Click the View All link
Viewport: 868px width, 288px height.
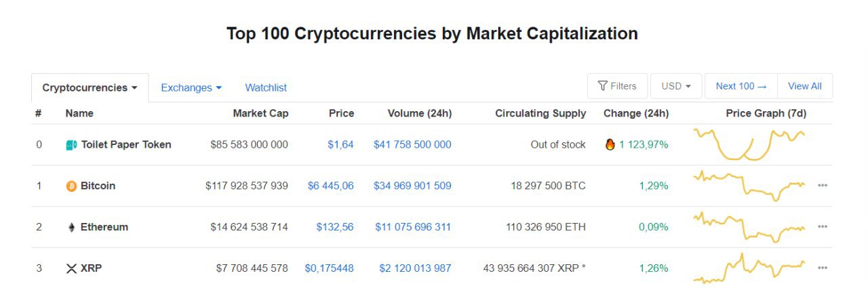pyautogui.click(x=805, y=86)
